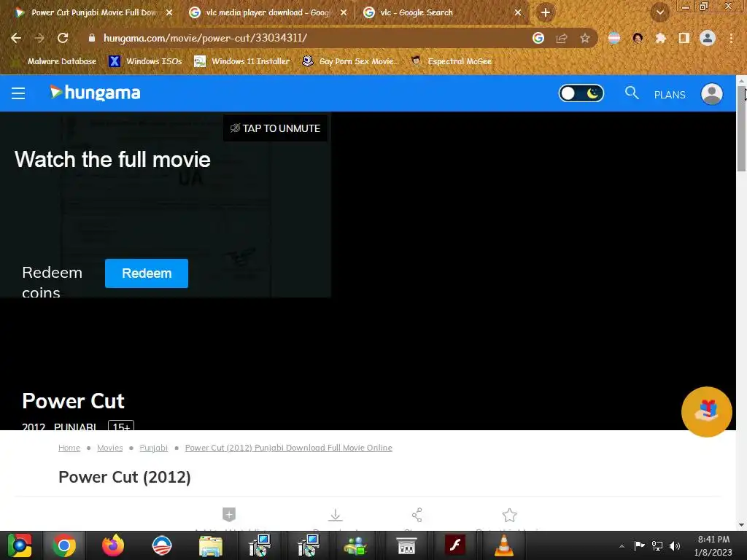Click the share icon below the title
Image resolution: width=747 pixels, height=560 pixels.
click(417, 515)
